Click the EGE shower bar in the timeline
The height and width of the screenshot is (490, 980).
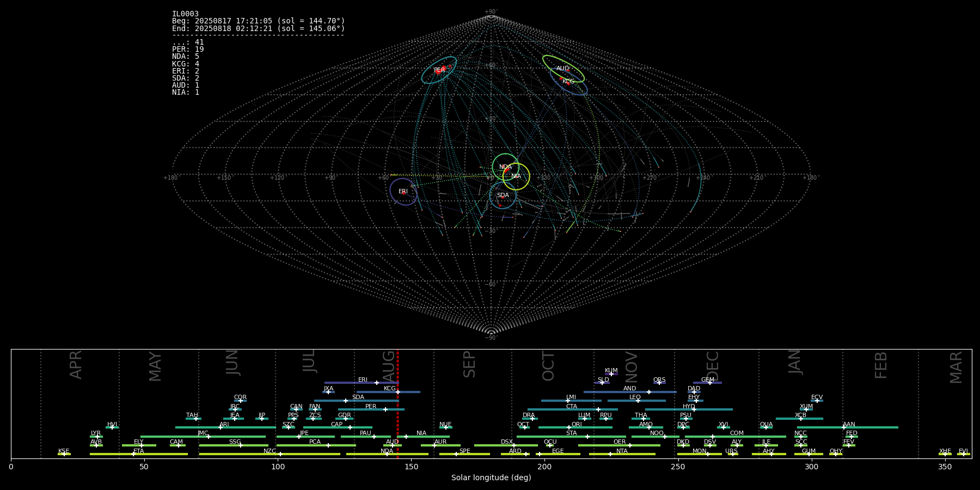pos(558,454)
